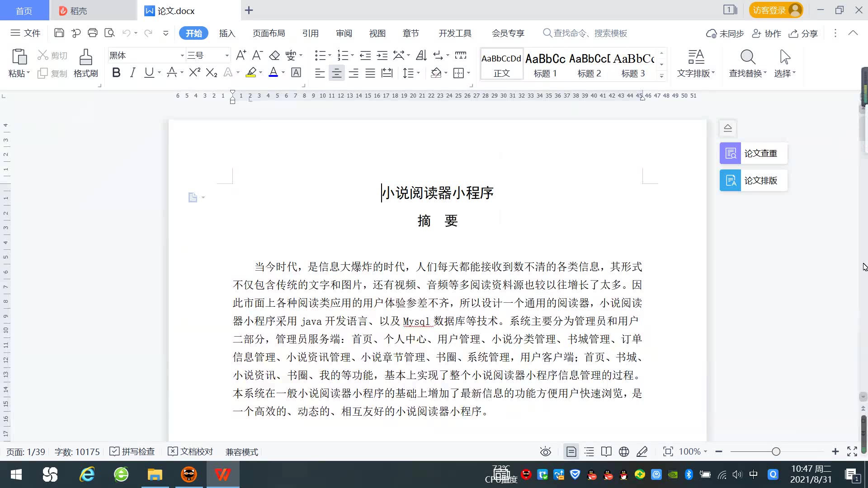Open the font name dropdown showing 黑体
Viewport: 868px width, 488px height.
tap(182, 56)
